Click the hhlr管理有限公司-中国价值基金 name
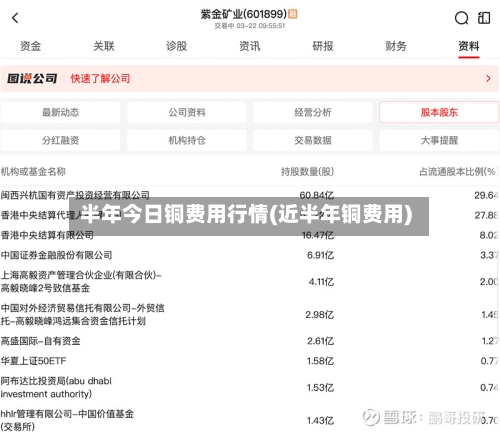This screenshot has height=433, width=500. tap(67, 420)
